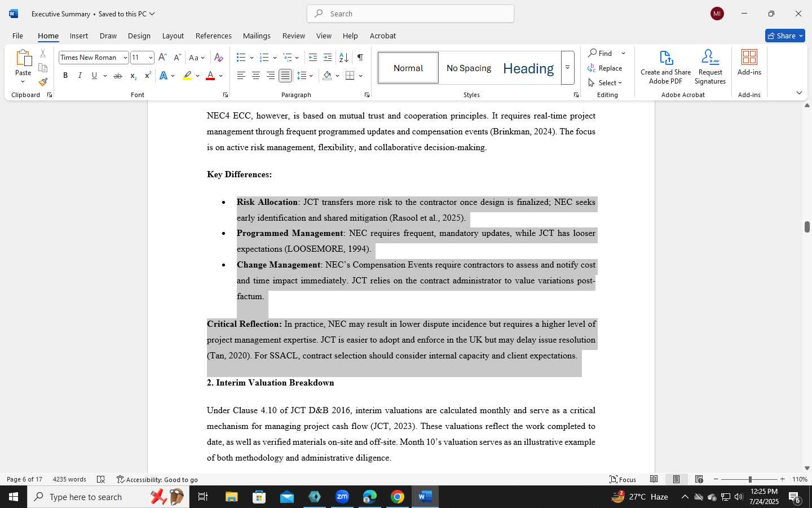Image resolution: width=812 pixels, height=508 pixels.
Task: Switch to the Insert tab
Action: (78, 36)
